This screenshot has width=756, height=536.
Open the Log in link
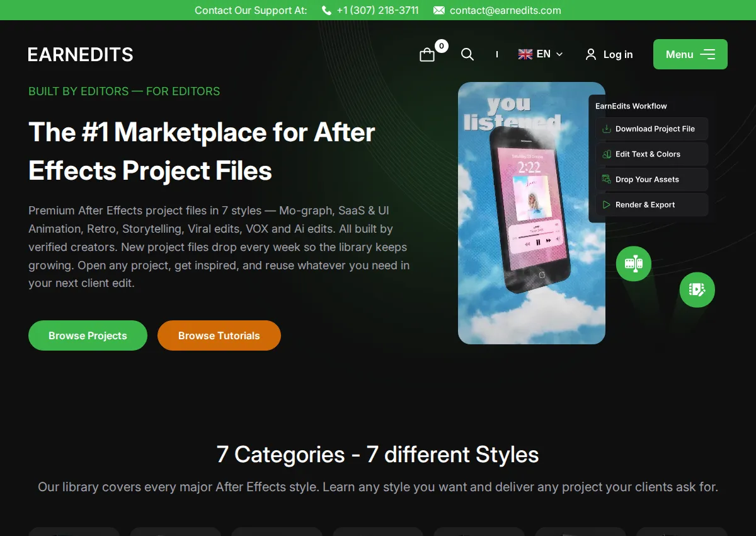(x=618, y=54)
